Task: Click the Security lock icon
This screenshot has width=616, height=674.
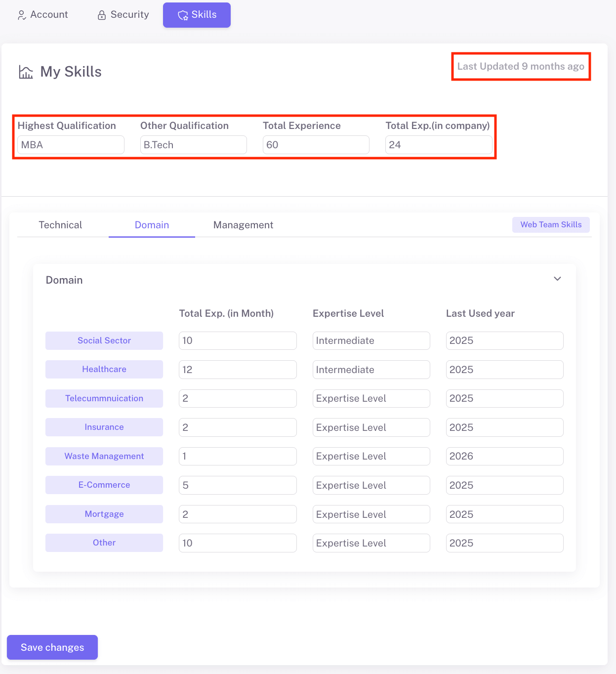Action: click(102, 15)
